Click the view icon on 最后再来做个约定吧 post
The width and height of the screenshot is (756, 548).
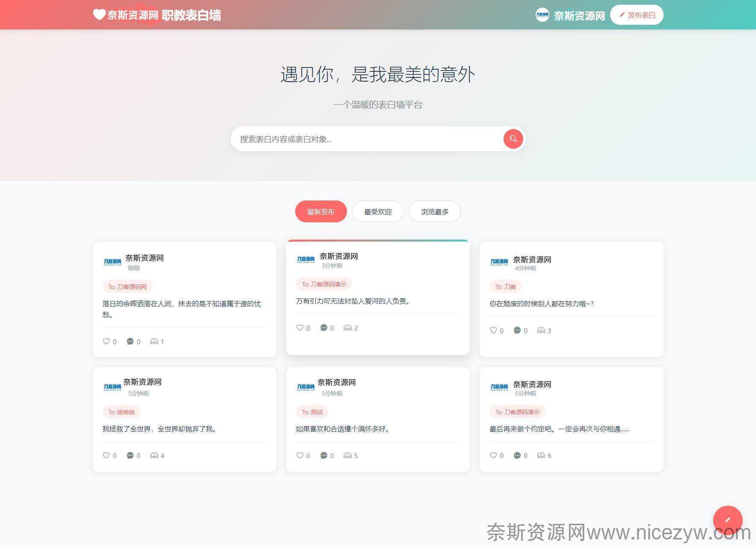tap(541, 455)
